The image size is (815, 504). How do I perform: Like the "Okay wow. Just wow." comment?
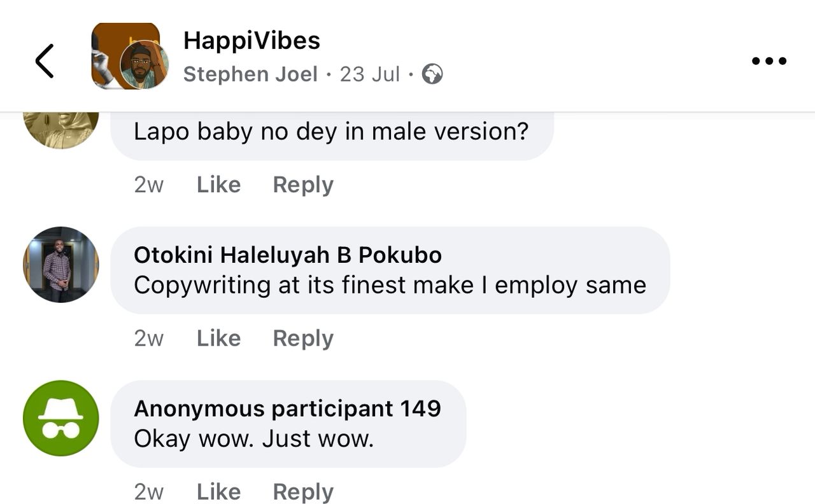(218, 492)
